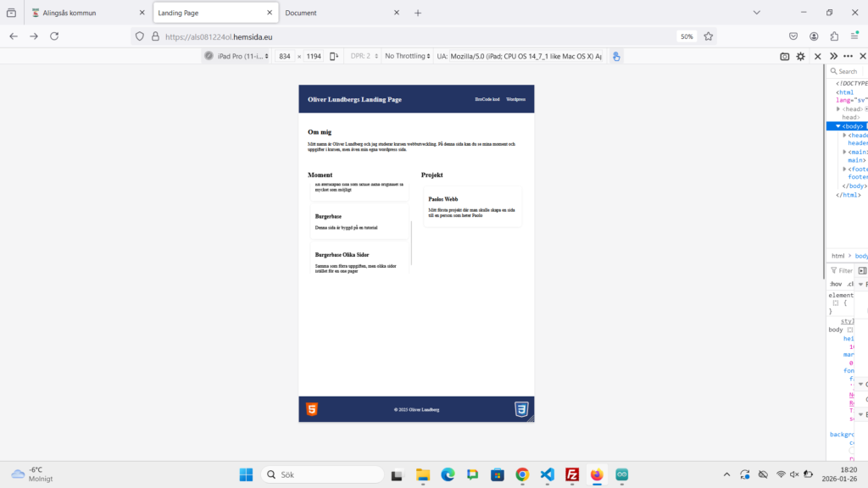This screenshot has height=488, width=868.
Task: Open Firefox View button
Action: click(11, 13)
